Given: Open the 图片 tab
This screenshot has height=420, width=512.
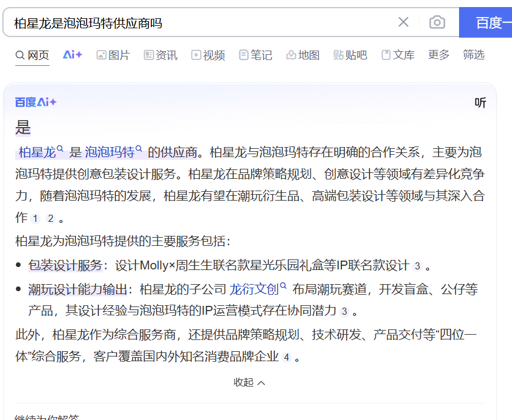Looking at the screenshot, I should click(x=113, y=55).
